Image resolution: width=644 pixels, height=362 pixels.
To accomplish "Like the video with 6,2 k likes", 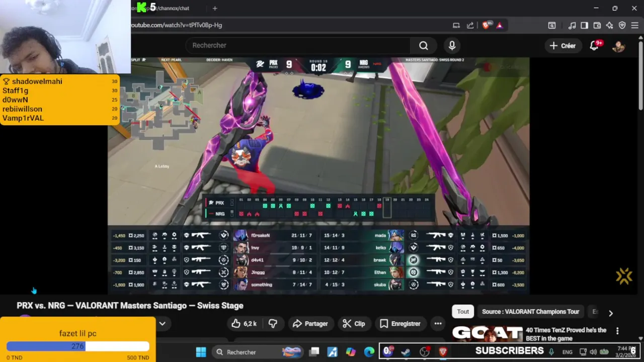I will coord(244,324).
